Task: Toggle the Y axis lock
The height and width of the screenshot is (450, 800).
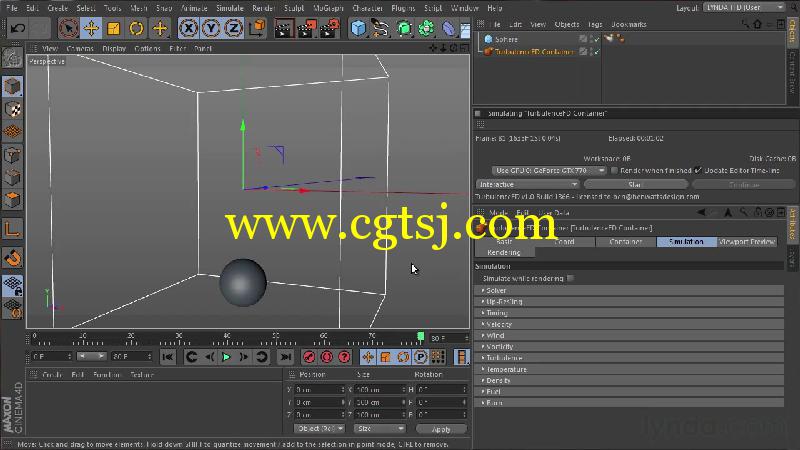Action: 211,28
